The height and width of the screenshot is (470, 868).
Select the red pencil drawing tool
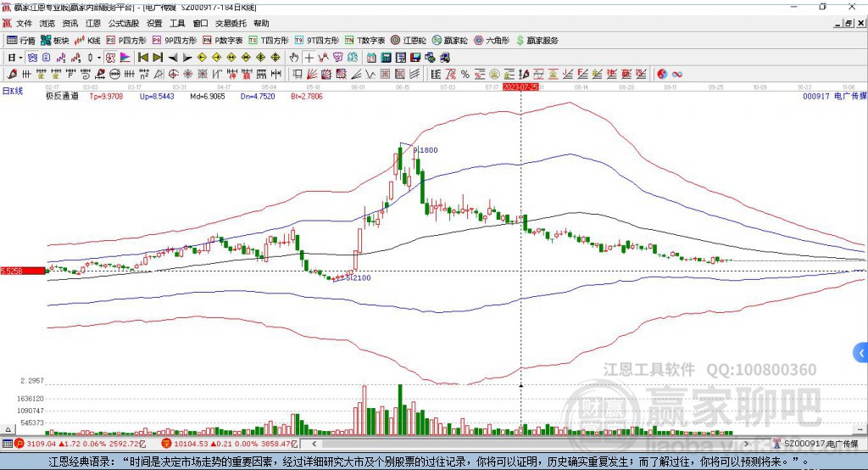click(12, 75)
